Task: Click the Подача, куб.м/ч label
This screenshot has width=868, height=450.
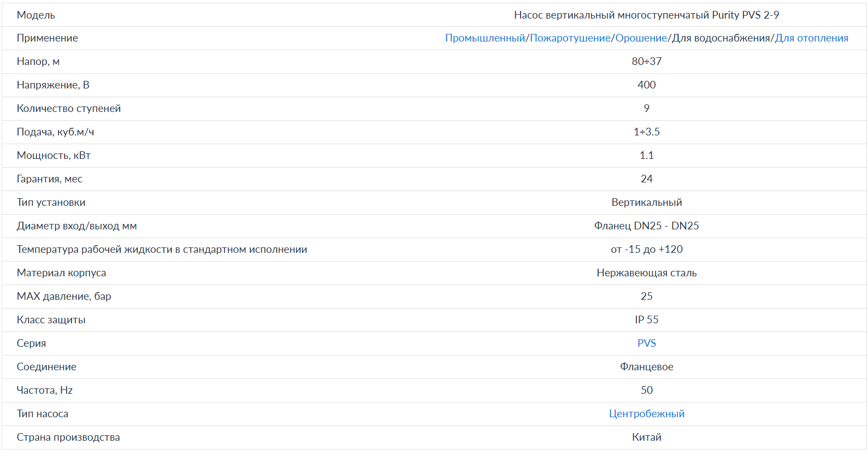Action: [55, 132]
